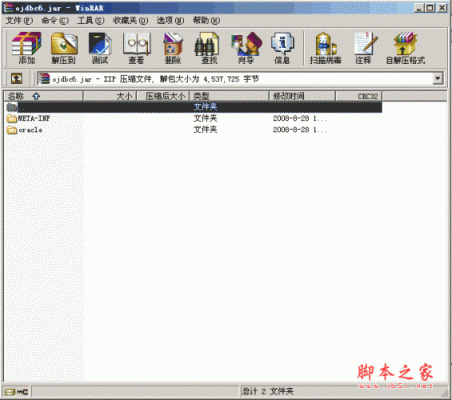Screen dimensions: 452x400
Task: Close the WinRAR window
Action: (442, 8)
